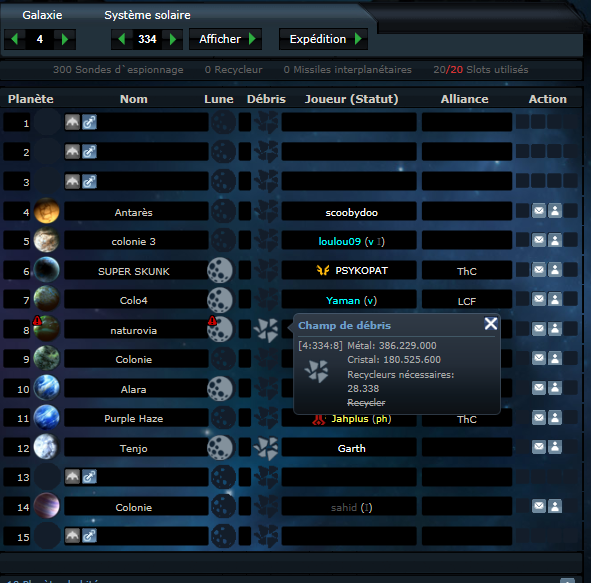This screenshot has height=583, width=591.
Task: Select the Antarès planet thumbnail
Action: 47,211
